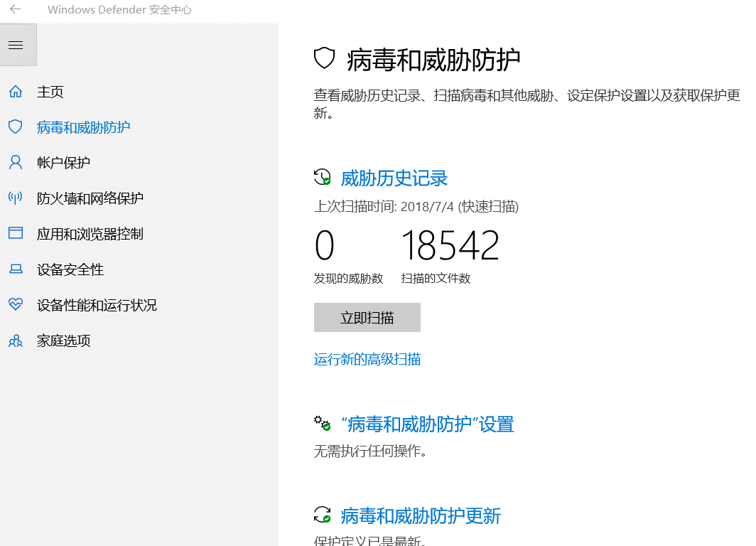Click the 发现的威胁数 label
The image size is (756, 546).
click(348, 278)
